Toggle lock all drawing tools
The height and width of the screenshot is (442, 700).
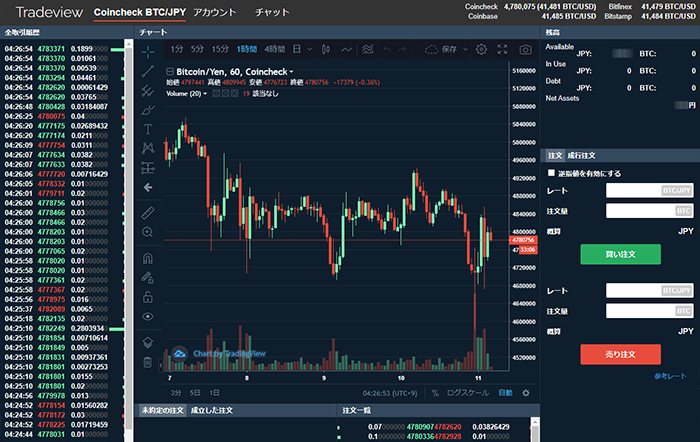(x=148, y=297)
